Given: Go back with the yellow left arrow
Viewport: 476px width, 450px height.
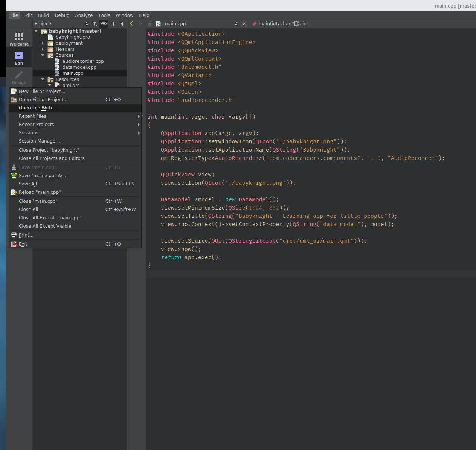Looking at the screenshot, I should (131, 24).
